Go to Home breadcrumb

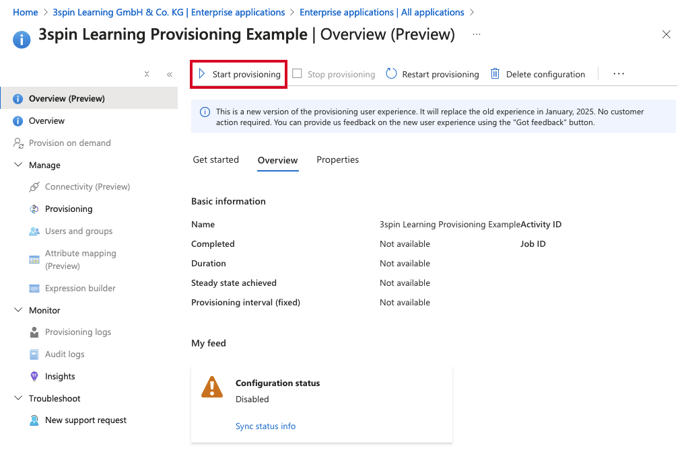click(x=25, y=12)
